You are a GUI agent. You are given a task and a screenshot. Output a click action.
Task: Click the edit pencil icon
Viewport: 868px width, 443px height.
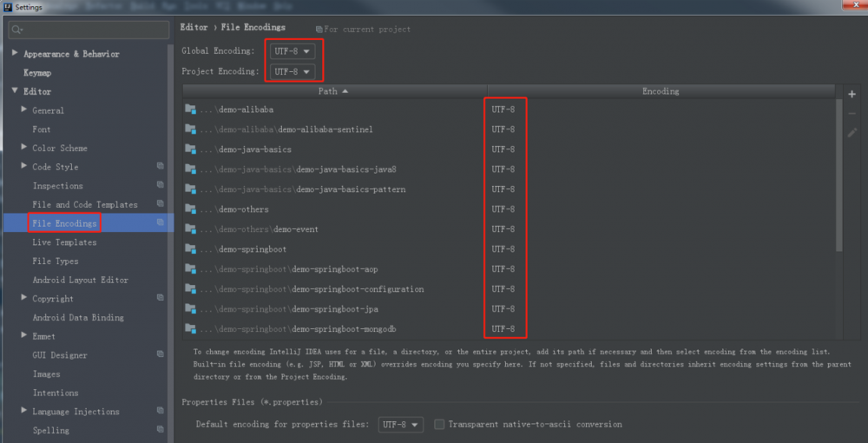pos(852,133)
